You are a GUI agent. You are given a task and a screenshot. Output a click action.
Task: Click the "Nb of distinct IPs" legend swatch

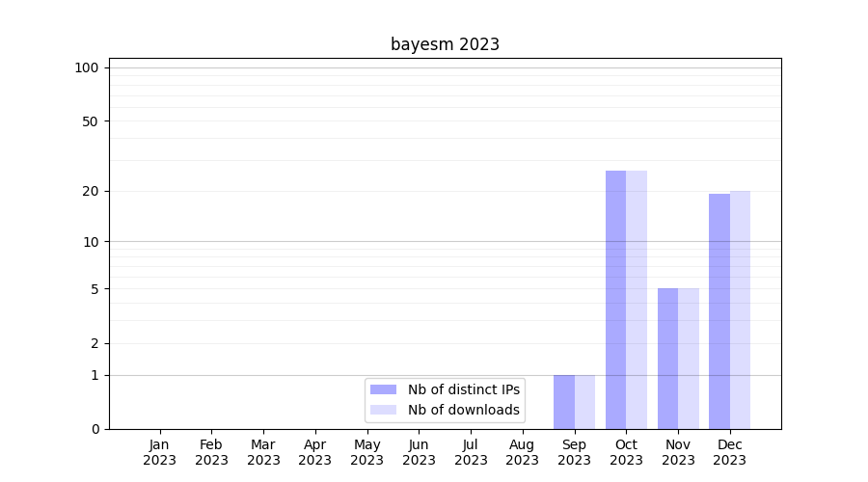[383, 389]
